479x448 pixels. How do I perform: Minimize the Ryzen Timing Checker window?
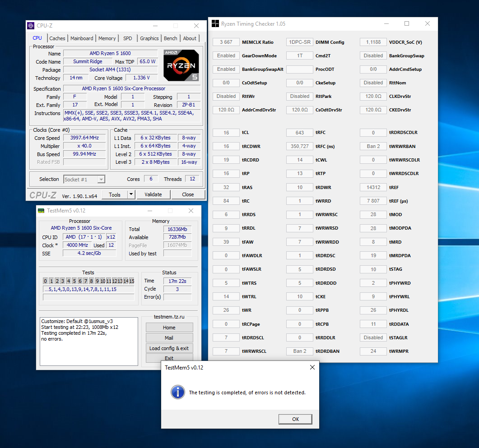[386, 23]
